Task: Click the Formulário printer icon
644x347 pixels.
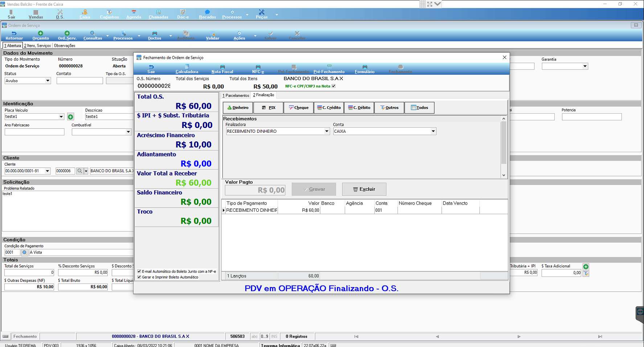Action: click(x=365, y=67)
